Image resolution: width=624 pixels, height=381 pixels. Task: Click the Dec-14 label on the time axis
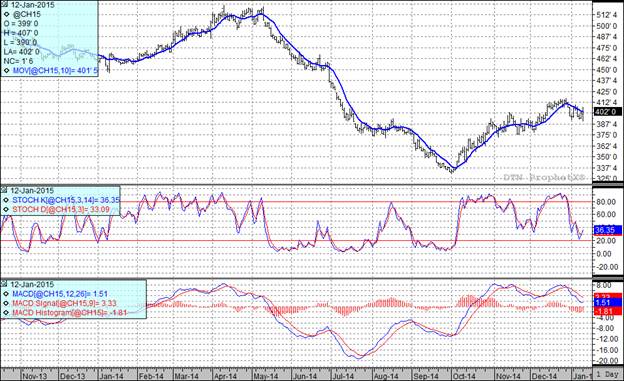coord(544,376)
